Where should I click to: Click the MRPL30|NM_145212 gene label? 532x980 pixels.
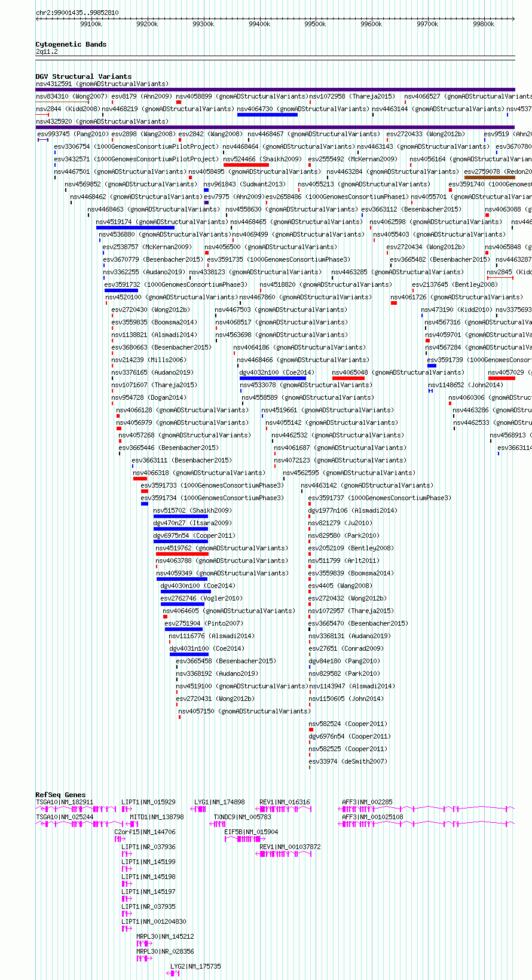click(165, 936)
